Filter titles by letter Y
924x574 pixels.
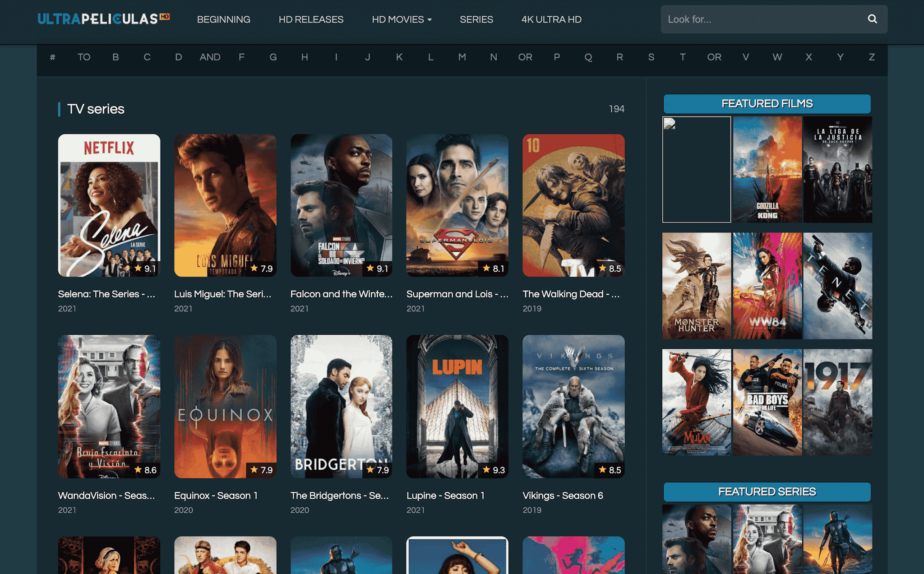coord(840,57)
